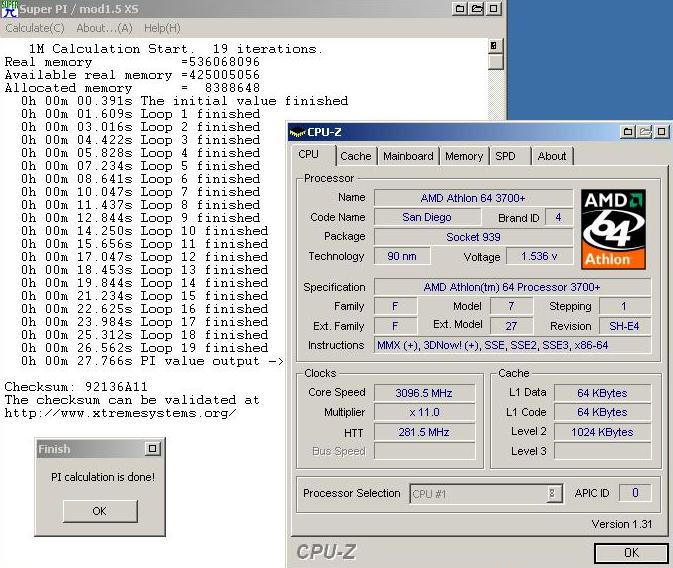
Task: Click the Loop 10 finished line
Action: click(x=145, y=231)
